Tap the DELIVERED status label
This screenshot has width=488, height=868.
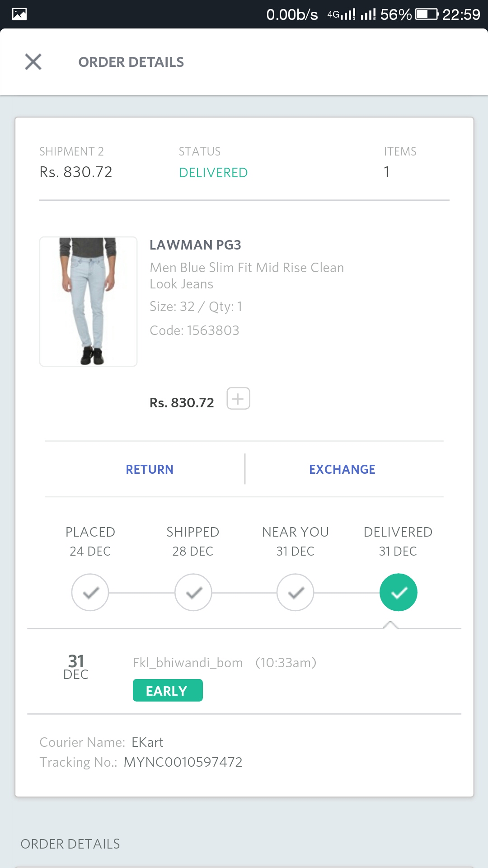pyautogui.click(x=213, y=173)
